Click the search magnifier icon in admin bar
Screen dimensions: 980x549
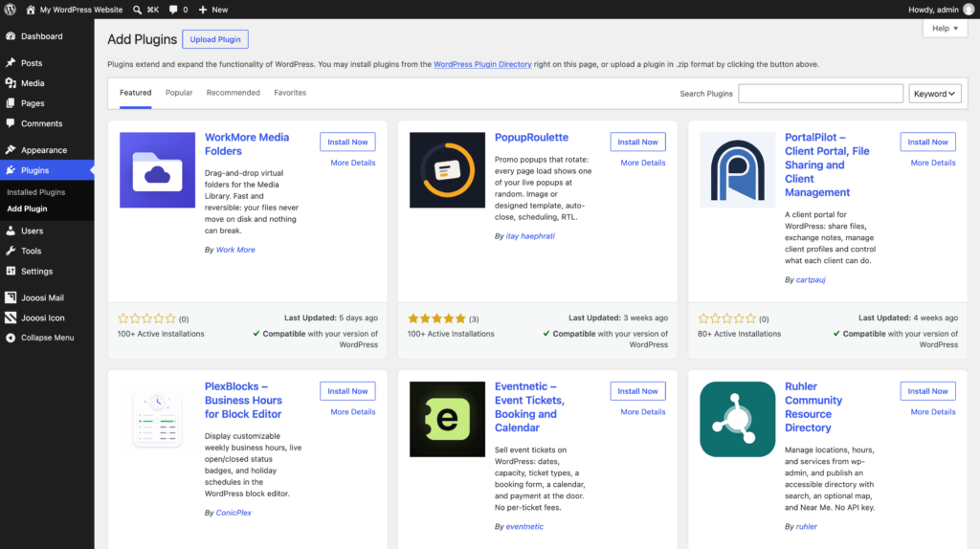click(x=137, y=10)
